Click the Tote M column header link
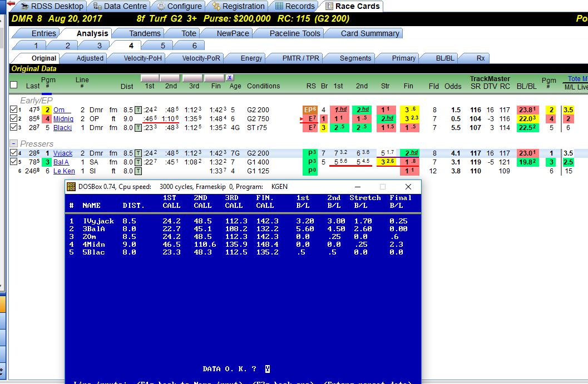Screen dimensions: 588x384 577,79
